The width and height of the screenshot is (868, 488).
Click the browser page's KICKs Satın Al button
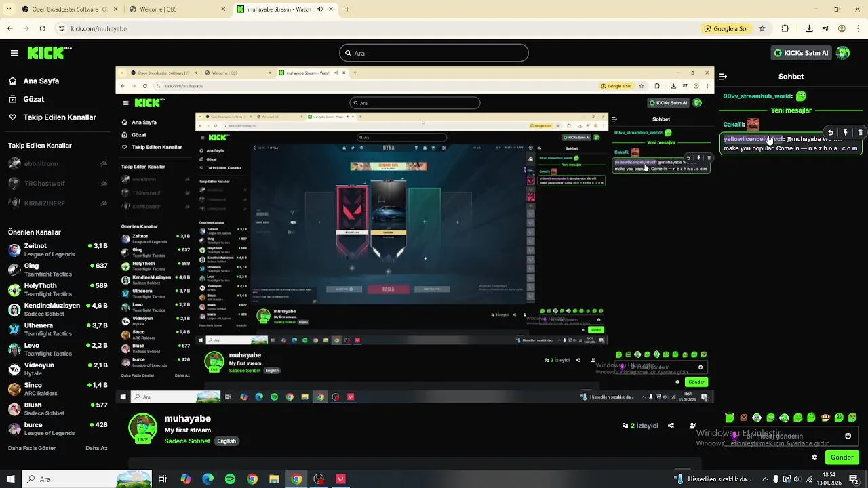[801, 53]
